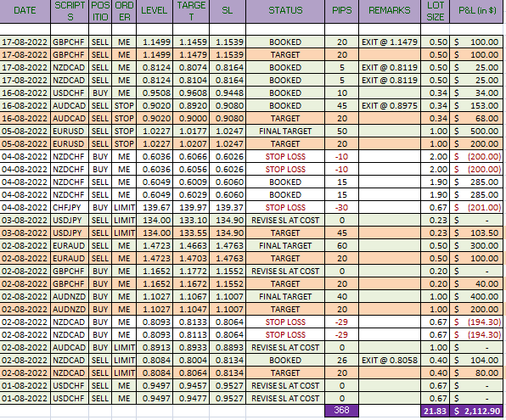506x420 pixels.
Task: Select the P&L cell $153.00
Action: (x=476, y=106)
